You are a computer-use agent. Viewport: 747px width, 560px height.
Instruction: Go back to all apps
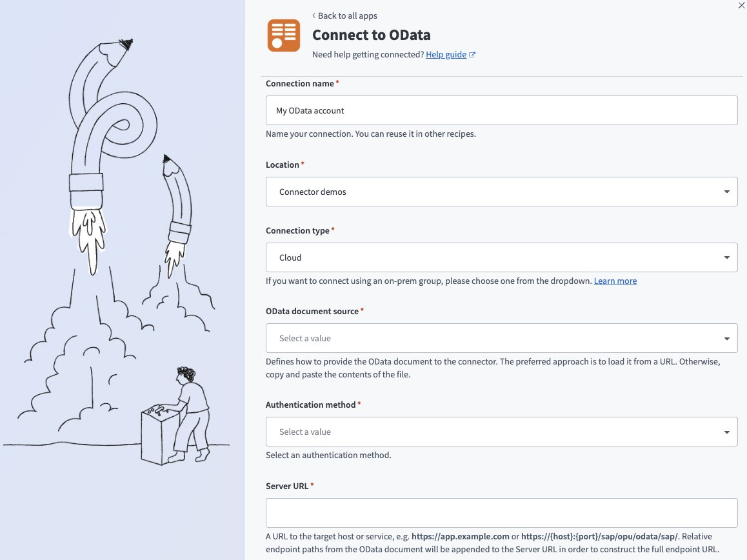347,15
